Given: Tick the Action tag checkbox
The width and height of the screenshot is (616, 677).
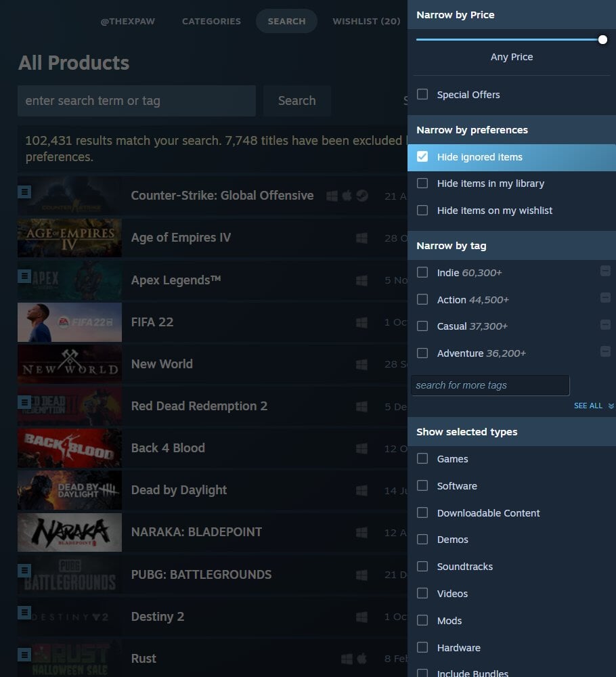Looking at the screenshot, I should [422, 299].
